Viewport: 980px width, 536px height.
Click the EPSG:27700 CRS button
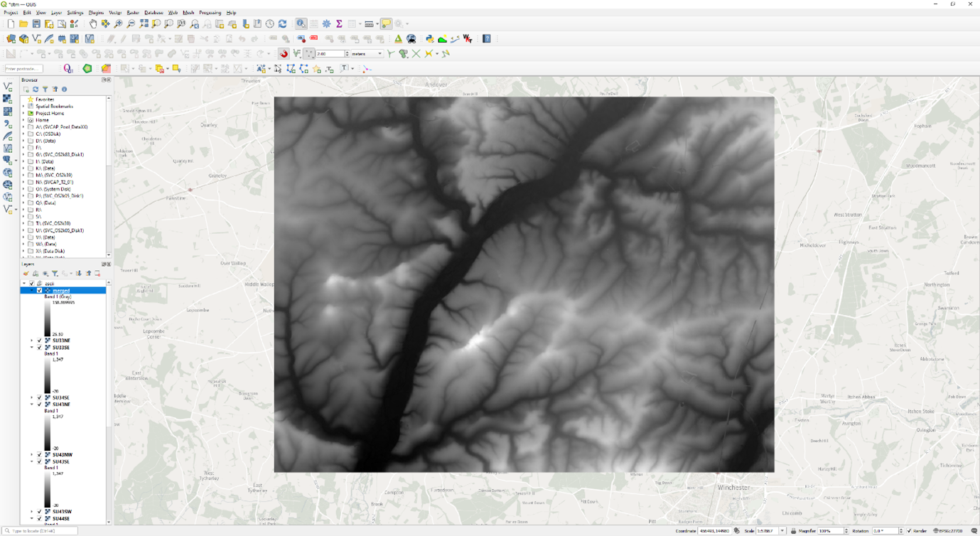[x=949, y=531]
